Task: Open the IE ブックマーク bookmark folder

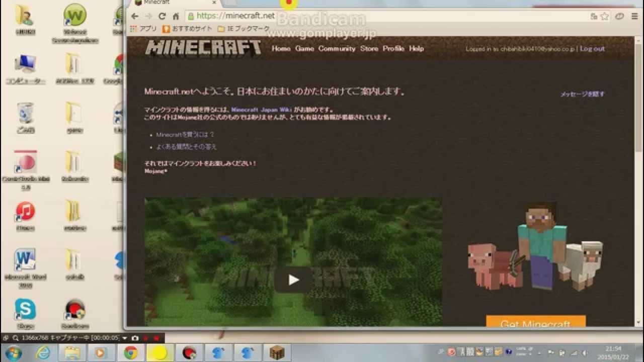Action: (x=244, y=29)
